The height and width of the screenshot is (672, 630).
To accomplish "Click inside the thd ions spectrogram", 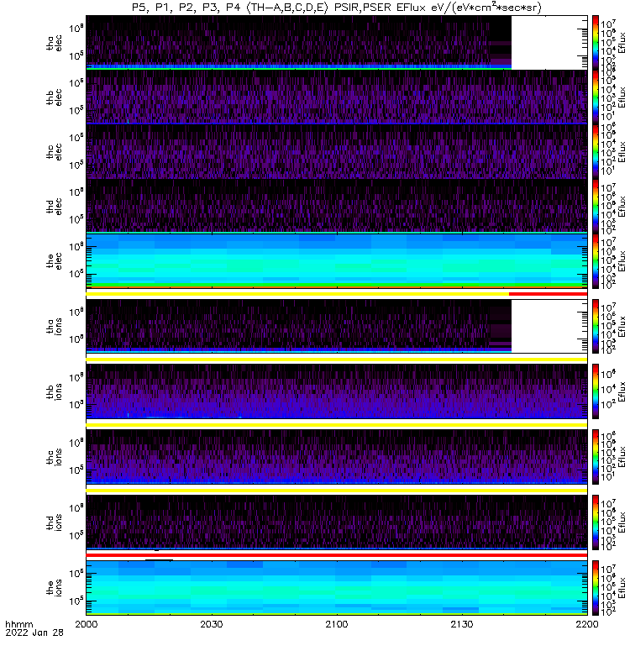I will click(337, 522).
